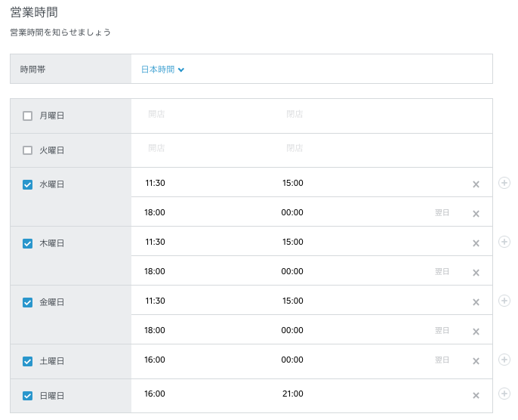Screen dimensions: 518x420
Task: Enable the 月曜日 checkbox
Action: tap(28, 116)
